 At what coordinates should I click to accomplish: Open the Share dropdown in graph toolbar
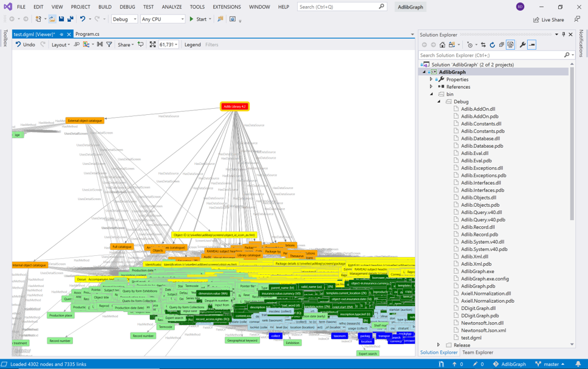(126, 44)
